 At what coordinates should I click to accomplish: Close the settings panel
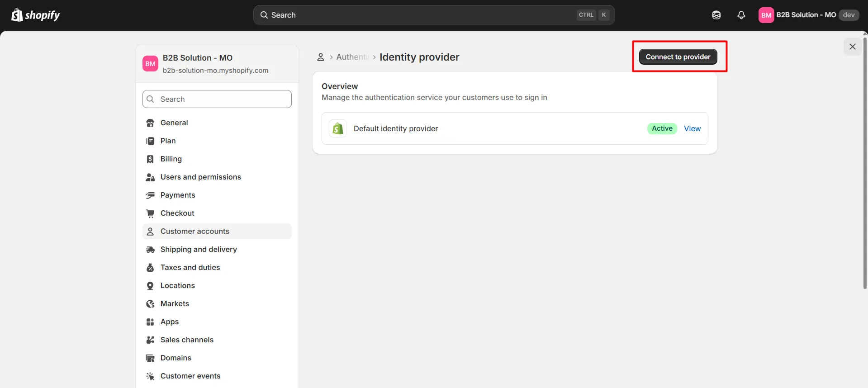point(852,47)
